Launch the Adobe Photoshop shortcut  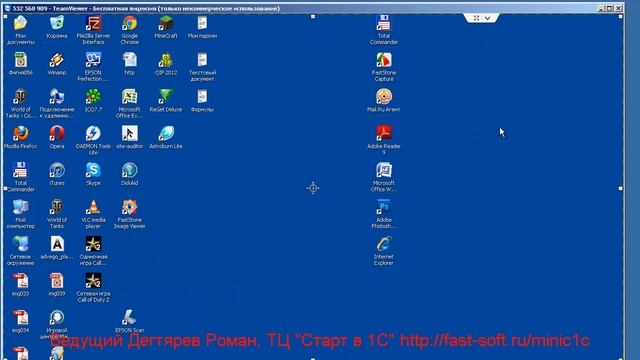click(384, 207)
